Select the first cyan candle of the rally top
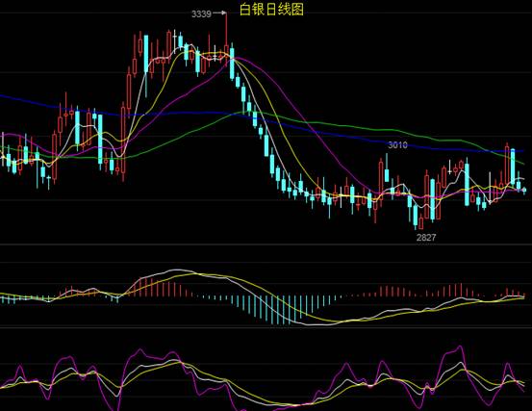 coord(146,54)
